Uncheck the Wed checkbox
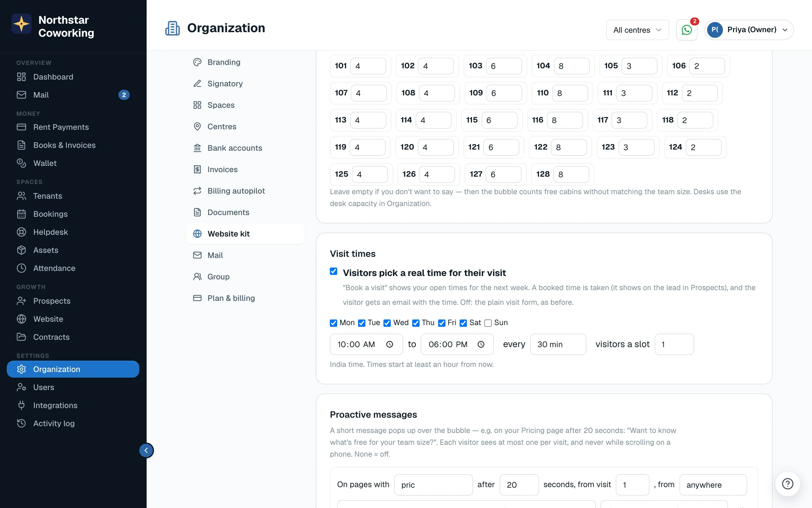The width and height of the screenshot is (812, 508). click(387, 323)
